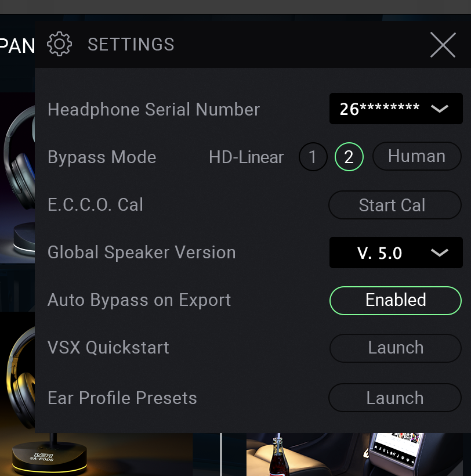The image size is (471, 476).
Task: Select HD-Linear bypass mode 1
Action: point(313,157)
